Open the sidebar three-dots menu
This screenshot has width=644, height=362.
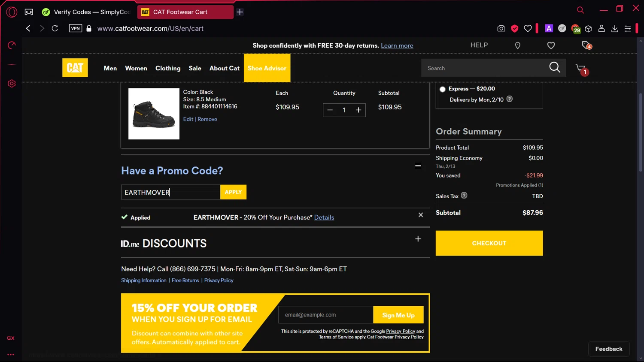pos(11,355)
